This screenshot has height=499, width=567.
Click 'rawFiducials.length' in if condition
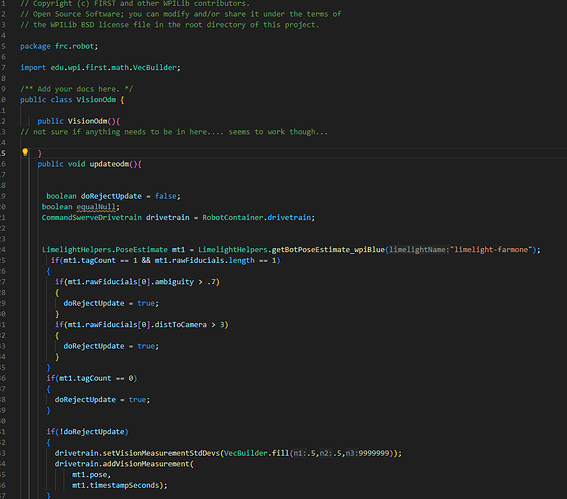tap(218, 260)
